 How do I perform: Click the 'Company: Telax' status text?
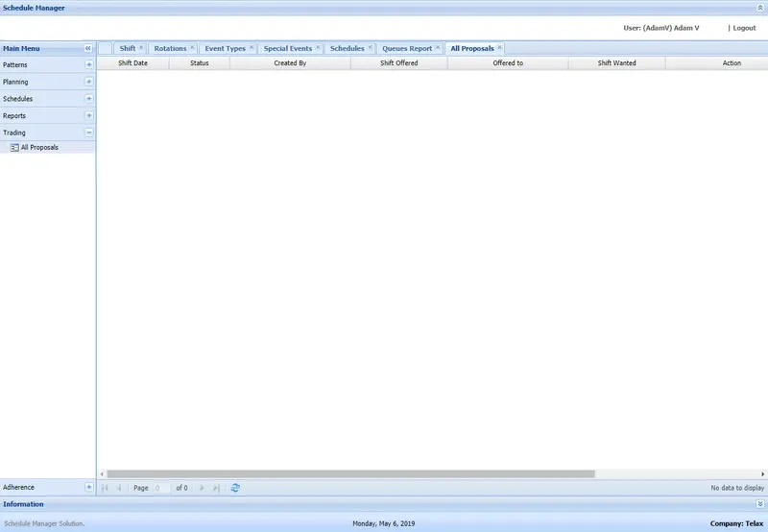[x=736, y=523]
